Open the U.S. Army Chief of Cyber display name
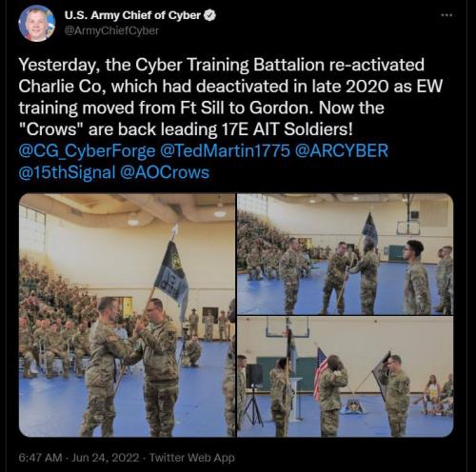 click(132, 15)
